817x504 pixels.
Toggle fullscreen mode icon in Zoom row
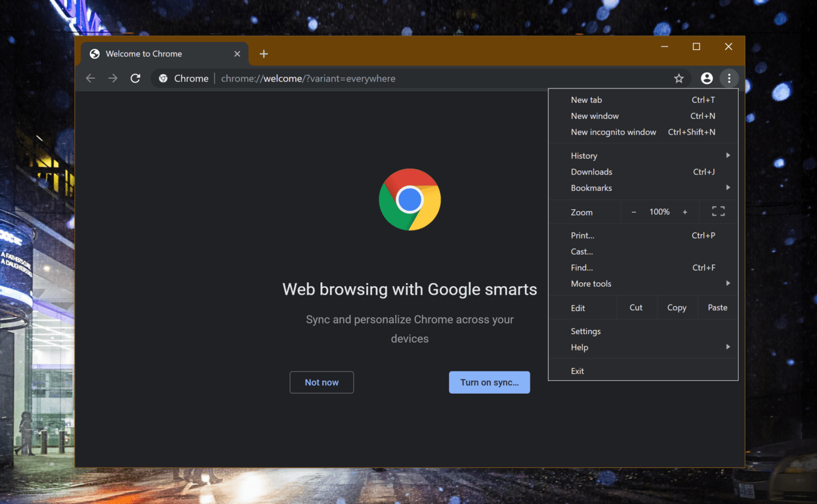718,211
